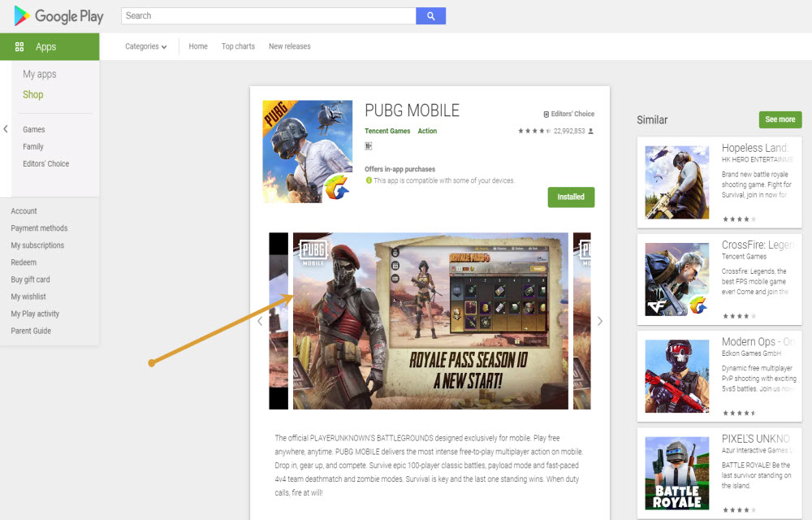Open the CrossFire: Legends title link
This screenshot has width=812, height=520.
coord(758,245)
